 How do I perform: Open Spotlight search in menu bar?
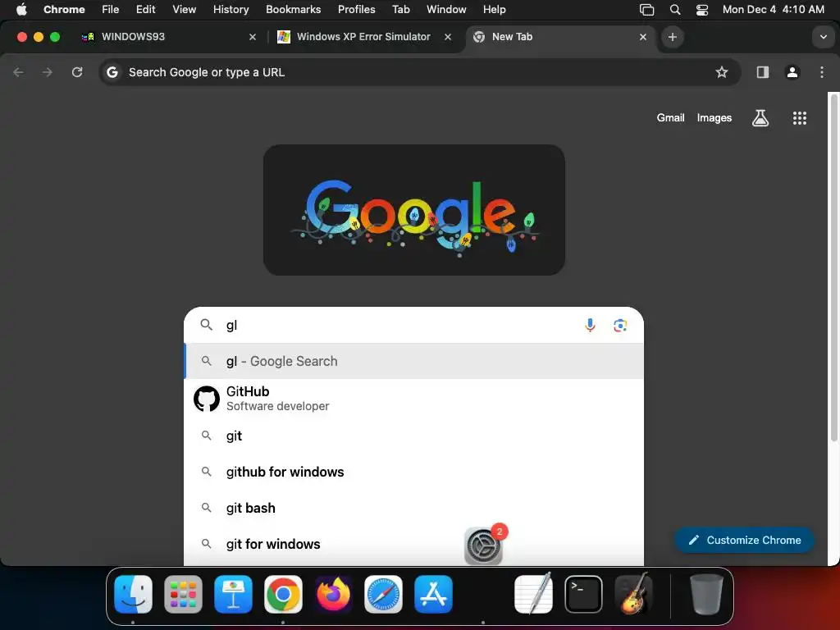[x=675, y=10]
